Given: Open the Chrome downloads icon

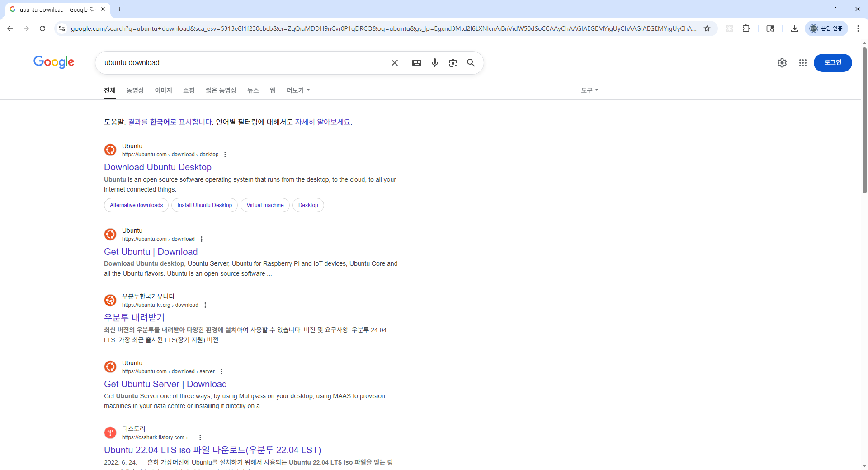Looking at the screenshot, I should click(794, 28).
